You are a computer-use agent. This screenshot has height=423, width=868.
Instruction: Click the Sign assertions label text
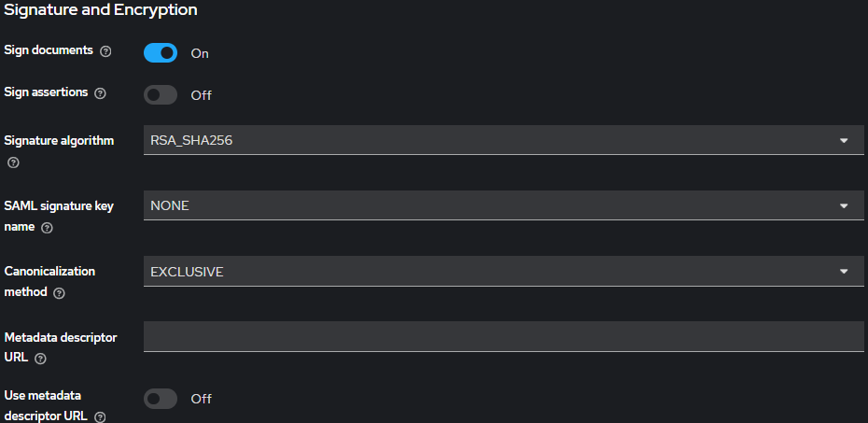pos(47,92)
